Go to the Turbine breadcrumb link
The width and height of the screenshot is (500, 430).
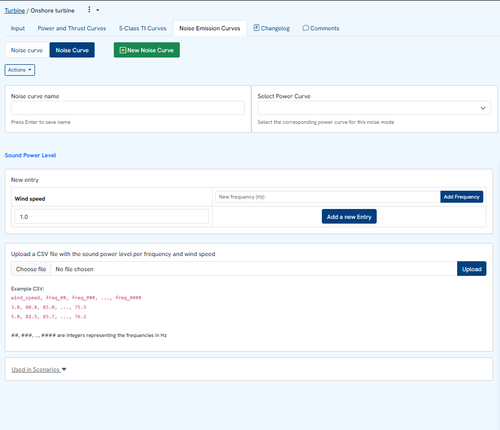(x=15, y=11)
